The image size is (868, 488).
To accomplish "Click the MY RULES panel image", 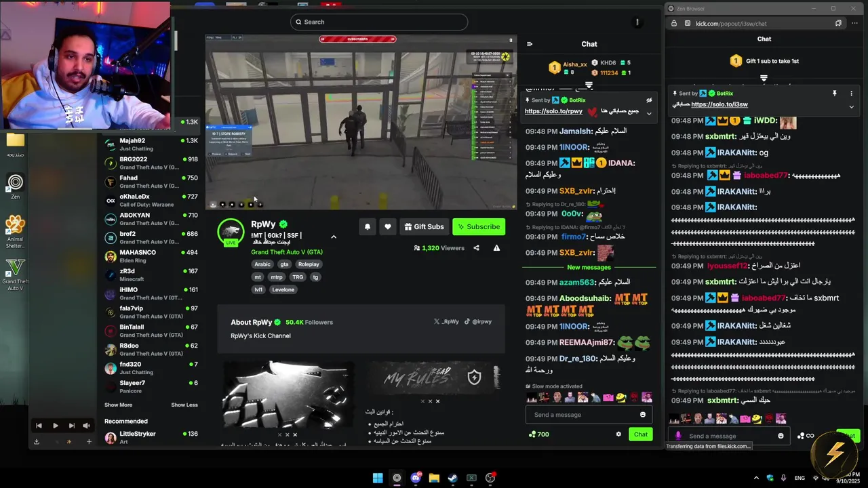I will pyautogui.click(x=435, y=378).
